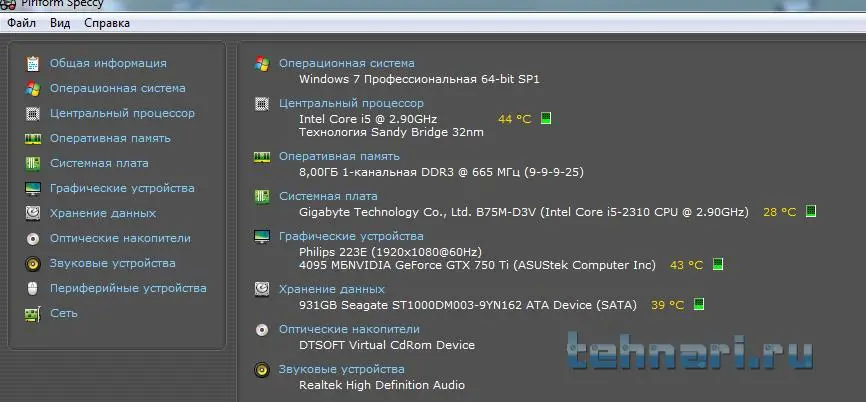Click Графические устройства heading in summary
Screen dimensions: 866x402
[x=351, y=236]
